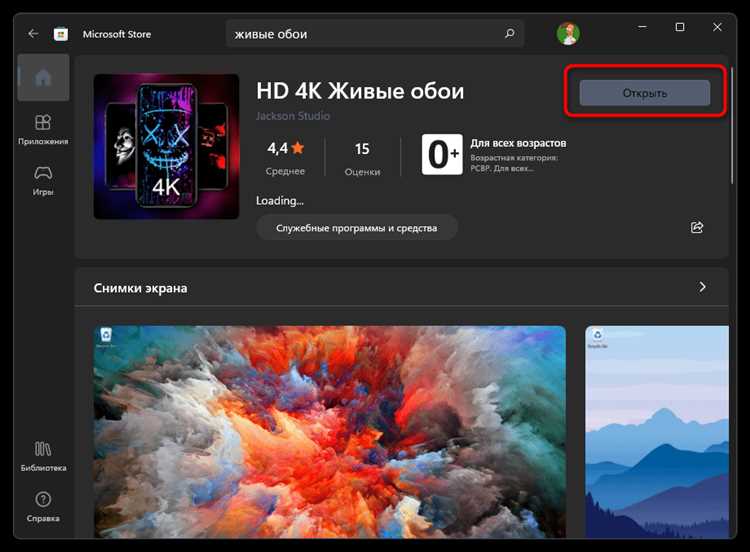Screen dimensions: 750x552
Task: Open the Приложения section
Action: pos(43,129)
